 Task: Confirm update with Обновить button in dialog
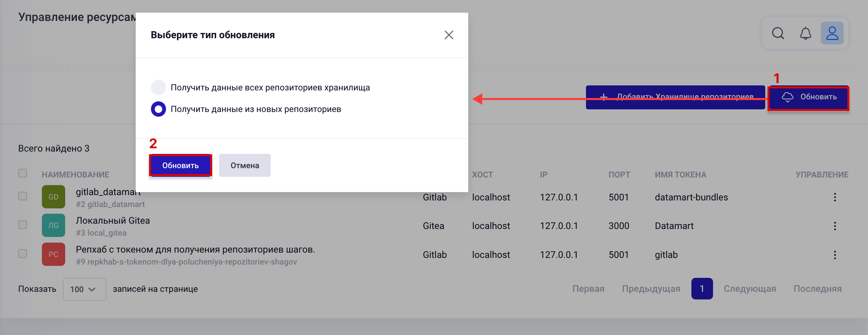pos(181,165)
